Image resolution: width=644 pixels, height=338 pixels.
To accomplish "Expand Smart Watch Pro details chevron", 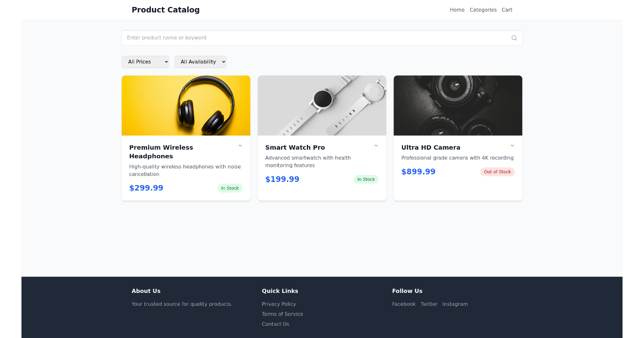I will coord(376,145).
